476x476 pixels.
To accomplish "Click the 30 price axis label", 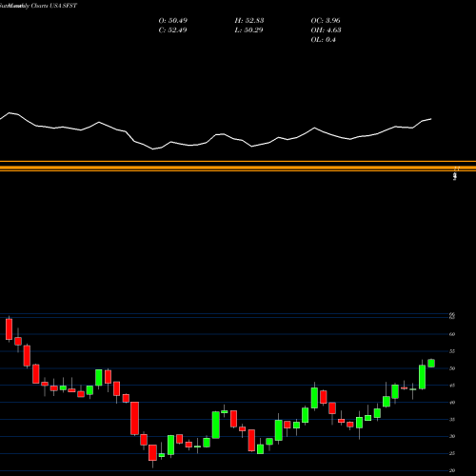I will (x=452, y=436).
